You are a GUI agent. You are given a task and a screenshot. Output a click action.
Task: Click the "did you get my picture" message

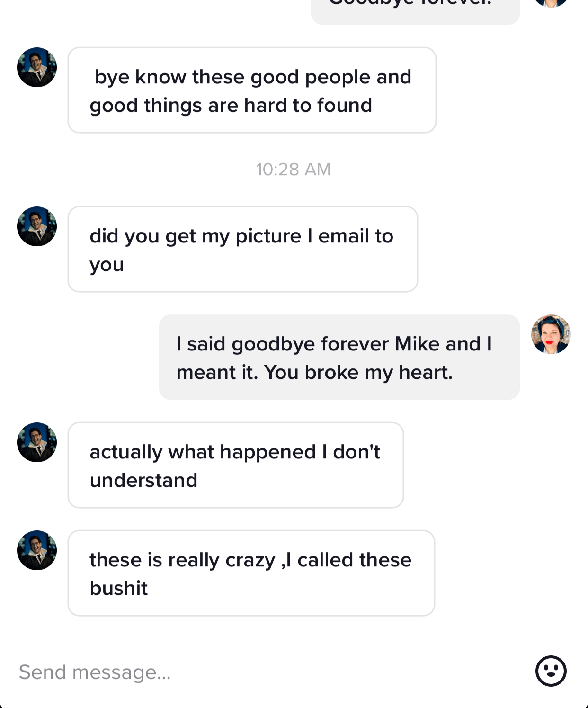(x=242, y=250)
